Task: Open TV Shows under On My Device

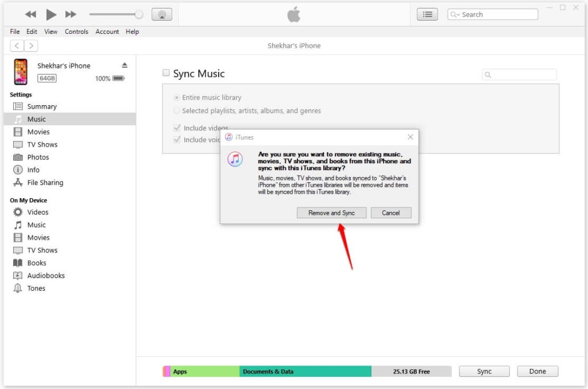Action: 69,250
